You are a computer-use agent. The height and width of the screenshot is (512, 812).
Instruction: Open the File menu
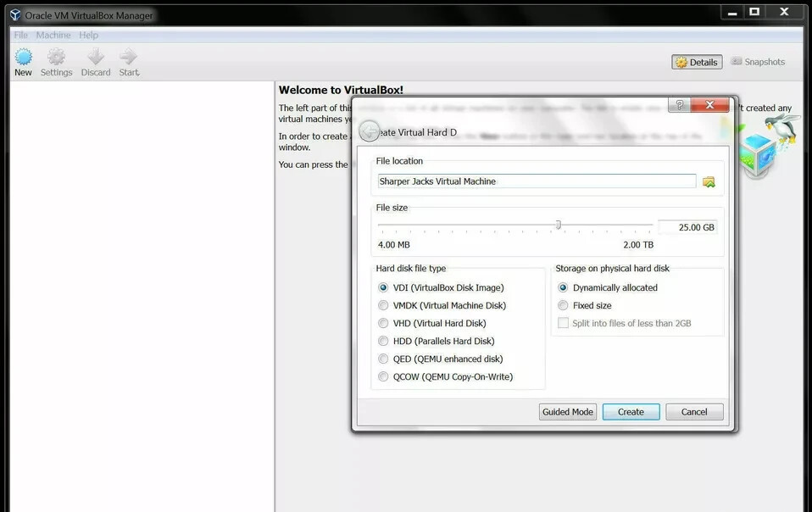point(20,36)
